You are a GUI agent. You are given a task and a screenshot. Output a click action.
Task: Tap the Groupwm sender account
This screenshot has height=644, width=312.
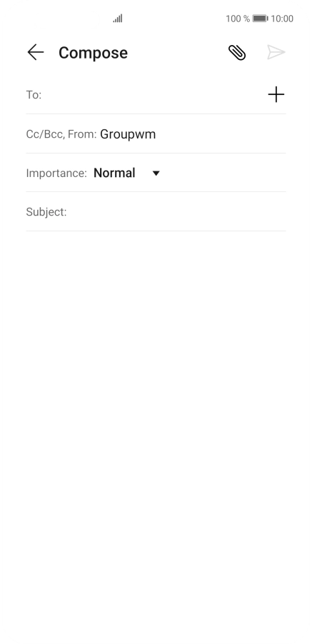(128, 134)
